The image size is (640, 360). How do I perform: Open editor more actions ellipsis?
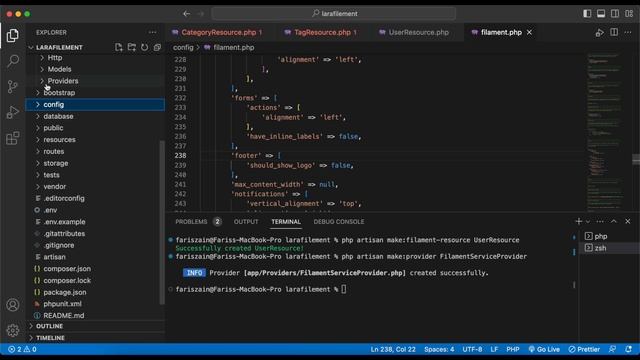[x=628, y=32]
